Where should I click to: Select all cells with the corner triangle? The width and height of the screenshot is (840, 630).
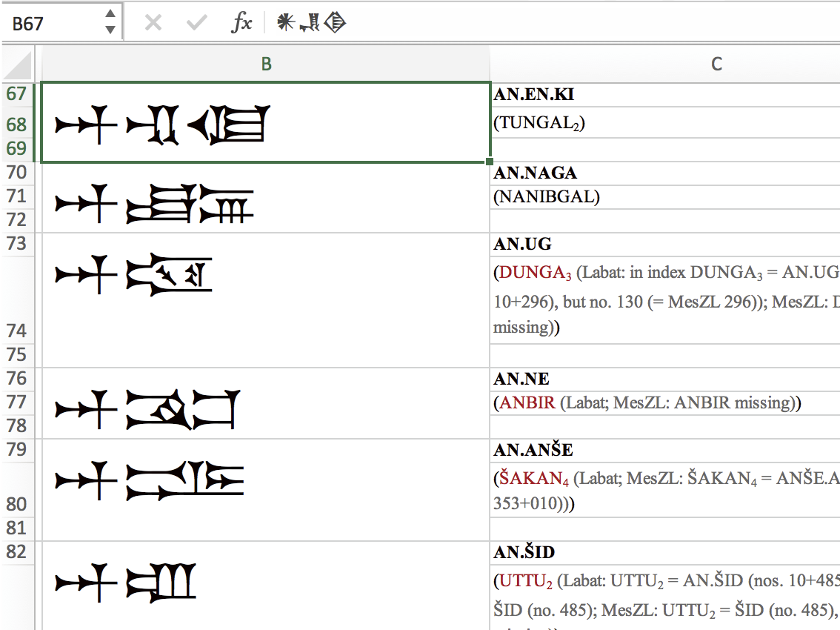18,64
